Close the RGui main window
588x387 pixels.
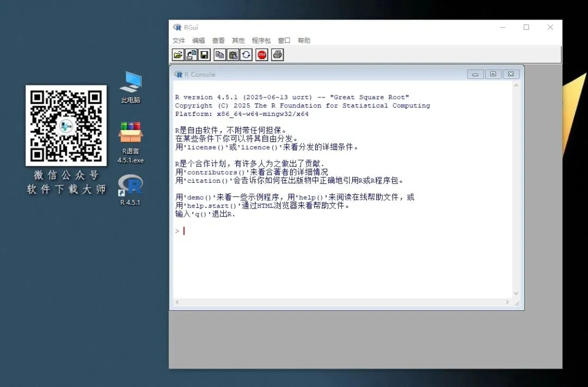(550, 27)
